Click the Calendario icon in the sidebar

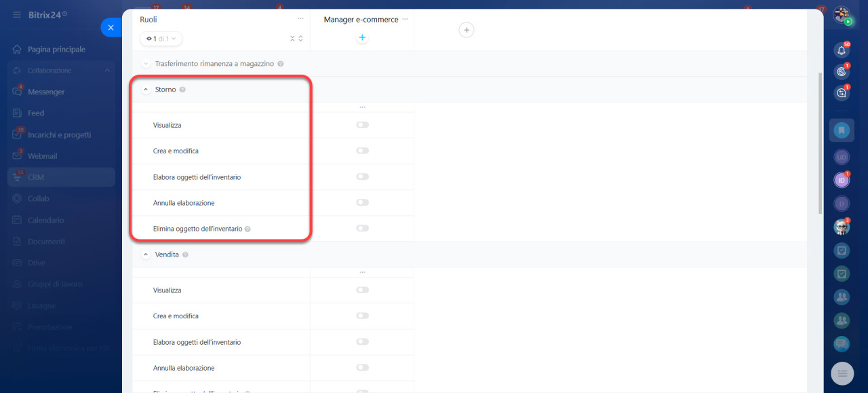click(x=17, y=220)
